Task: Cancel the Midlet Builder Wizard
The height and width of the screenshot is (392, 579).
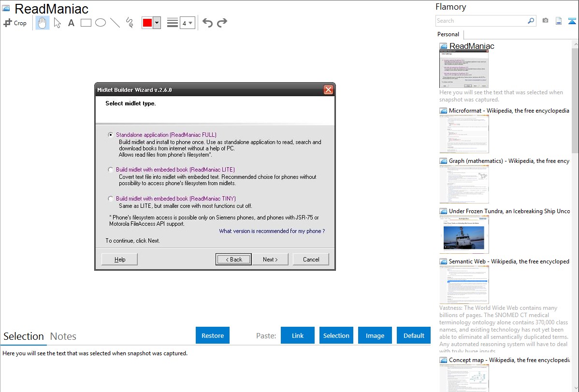Action: (311, 260)
